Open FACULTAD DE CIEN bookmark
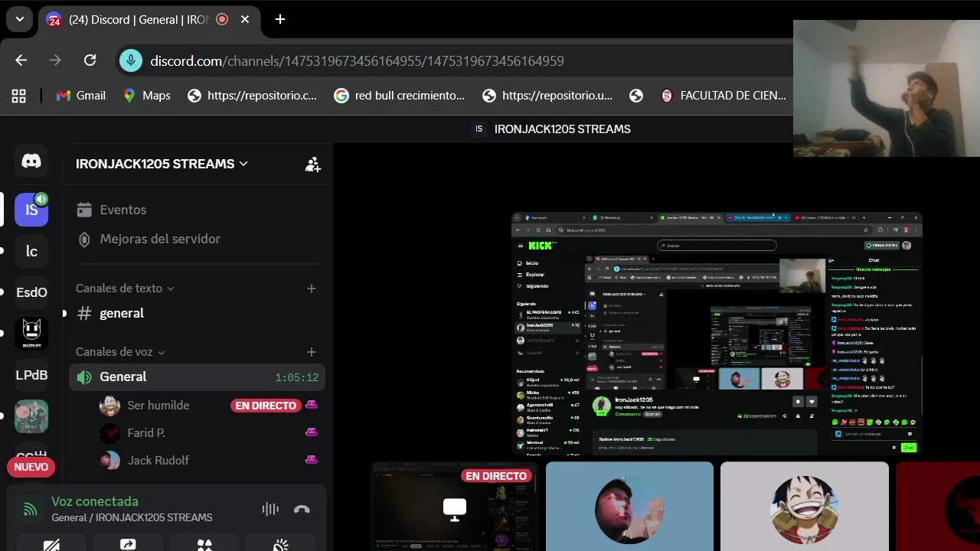980x551 pixels. click(x=724, y=96)
